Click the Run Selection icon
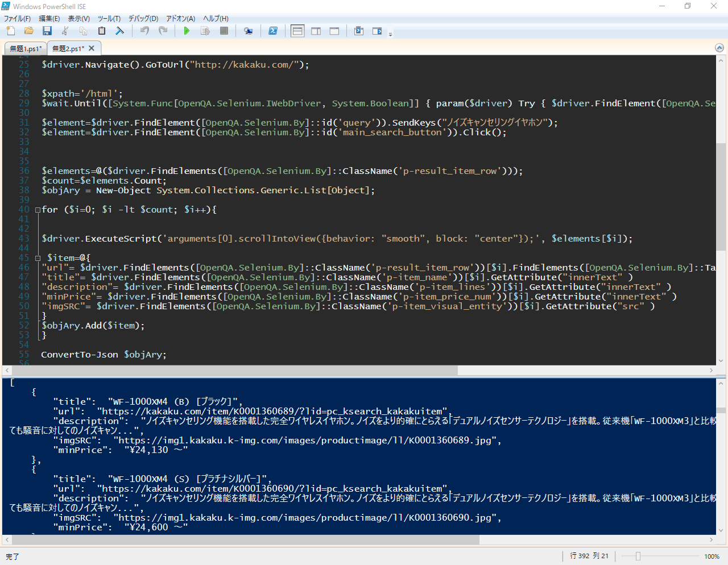Viewport: 728px width, 565px height. coord(205,31)
